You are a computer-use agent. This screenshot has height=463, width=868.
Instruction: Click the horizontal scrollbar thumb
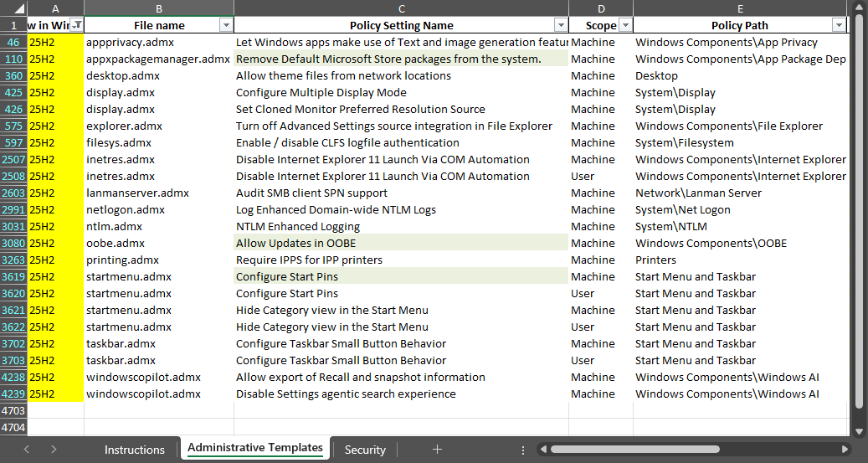[635, 449]
